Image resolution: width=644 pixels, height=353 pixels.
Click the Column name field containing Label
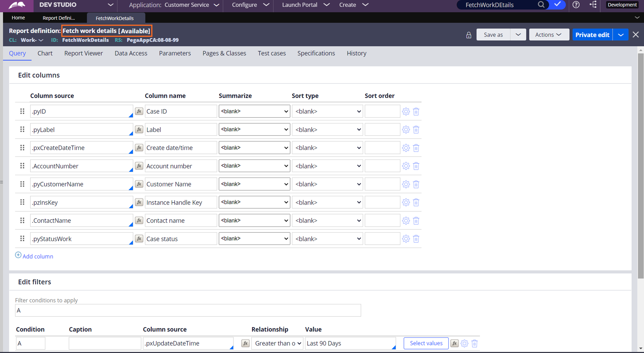(181, 129)
